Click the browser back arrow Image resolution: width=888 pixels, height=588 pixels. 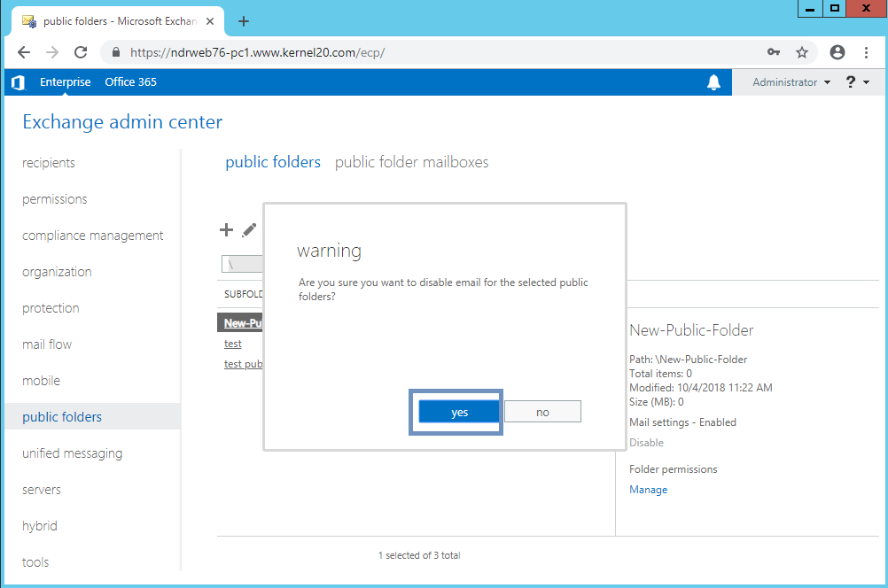pos(24,52)
